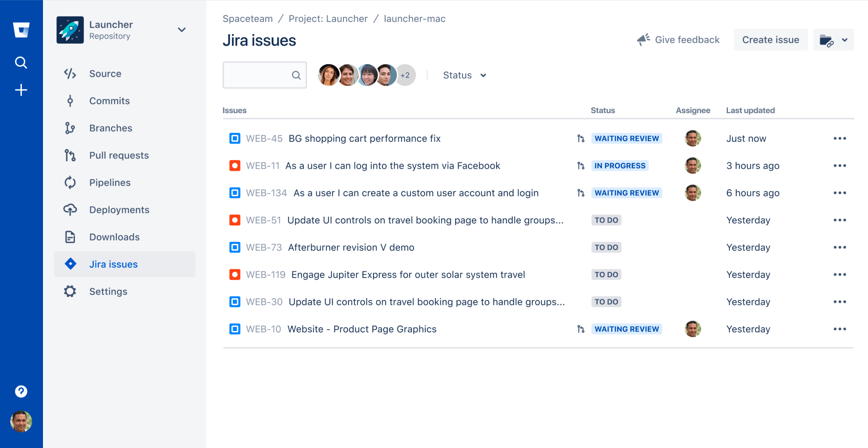The width and height of the screenshot is (868, 448).
Task: Open the help question mark icon
Action: [21, 391]
